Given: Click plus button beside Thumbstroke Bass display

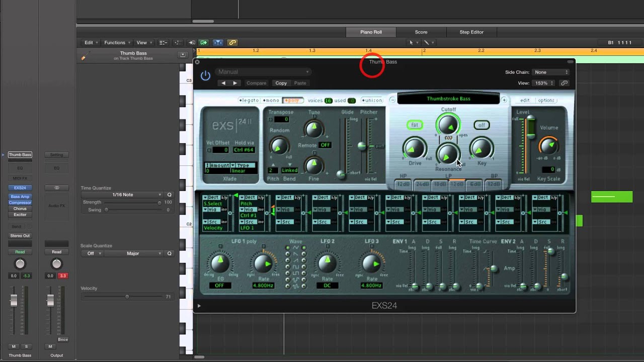Looking at the screenshot, I should point(504,100).
